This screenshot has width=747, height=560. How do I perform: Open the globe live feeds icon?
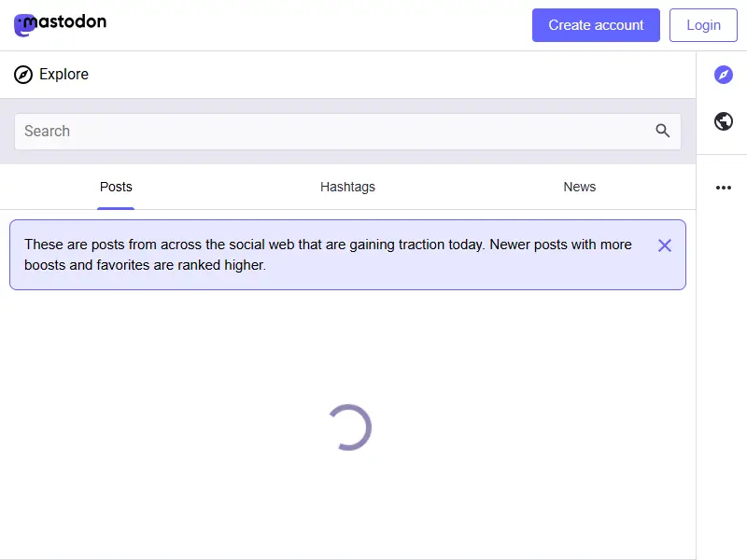click(x=723, y=121)
